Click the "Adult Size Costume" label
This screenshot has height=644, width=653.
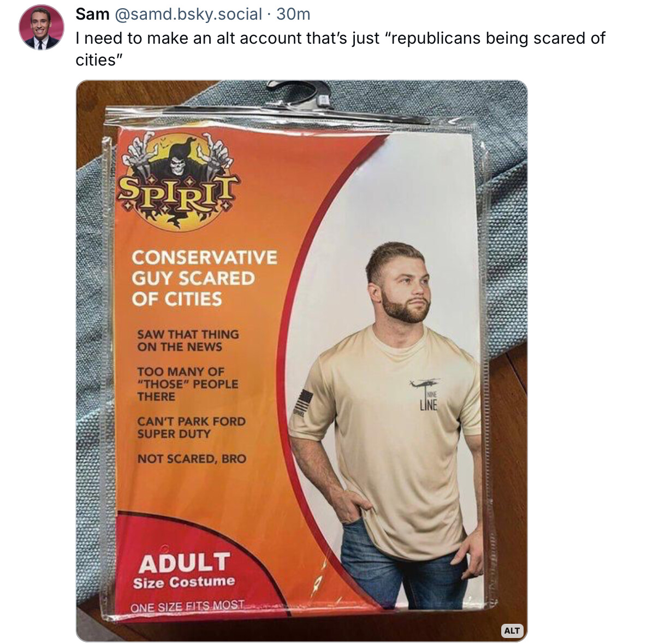(184, 570)
